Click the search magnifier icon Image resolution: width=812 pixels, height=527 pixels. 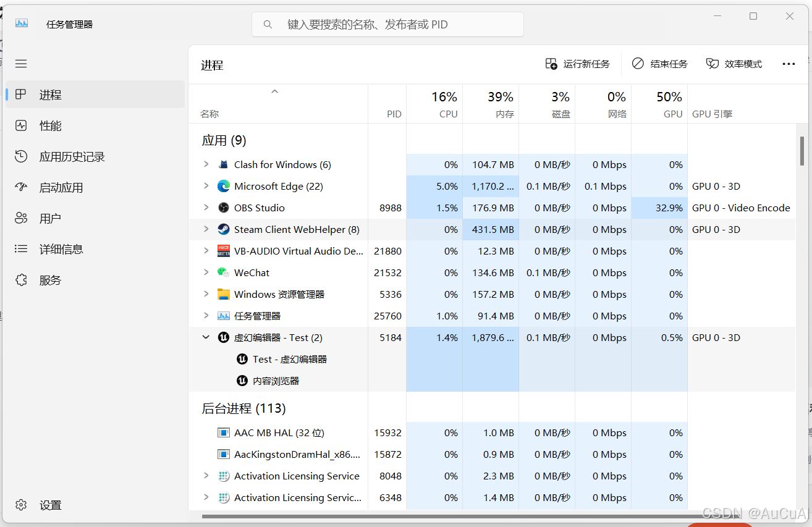click(x=268, y=25)
